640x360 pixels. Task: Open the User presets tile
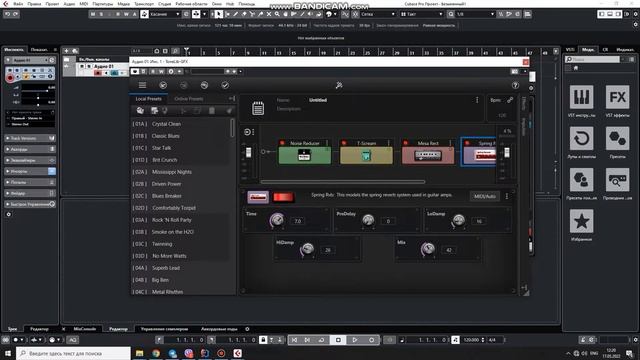click(582, 180)
